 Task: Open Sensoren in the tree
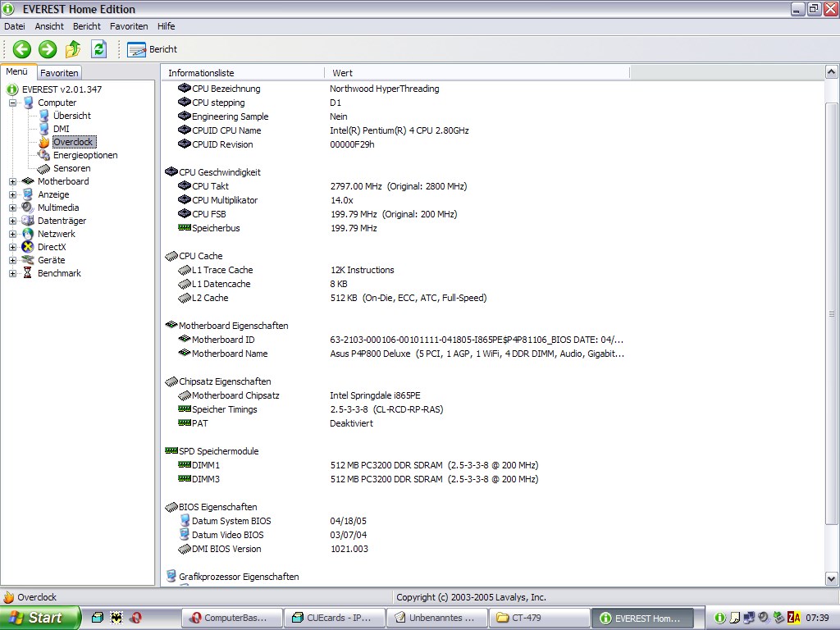[72, 168]
